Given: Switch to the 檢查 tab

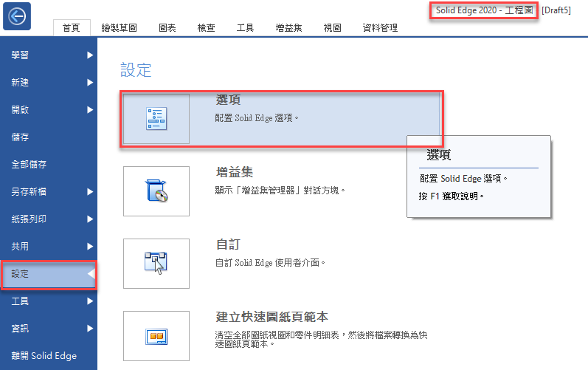Looking at the screenshot, I should point(207,28).
